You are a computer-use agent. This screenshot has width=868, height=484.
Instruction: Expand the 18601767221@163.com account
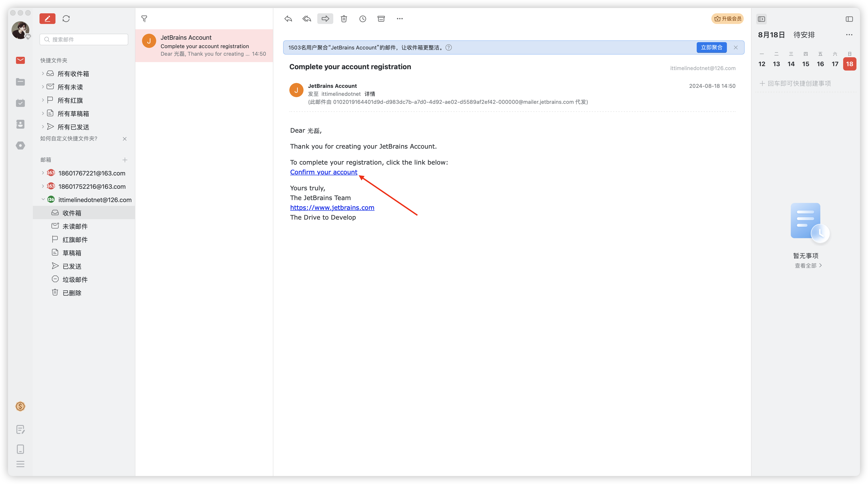click(43, 173)
